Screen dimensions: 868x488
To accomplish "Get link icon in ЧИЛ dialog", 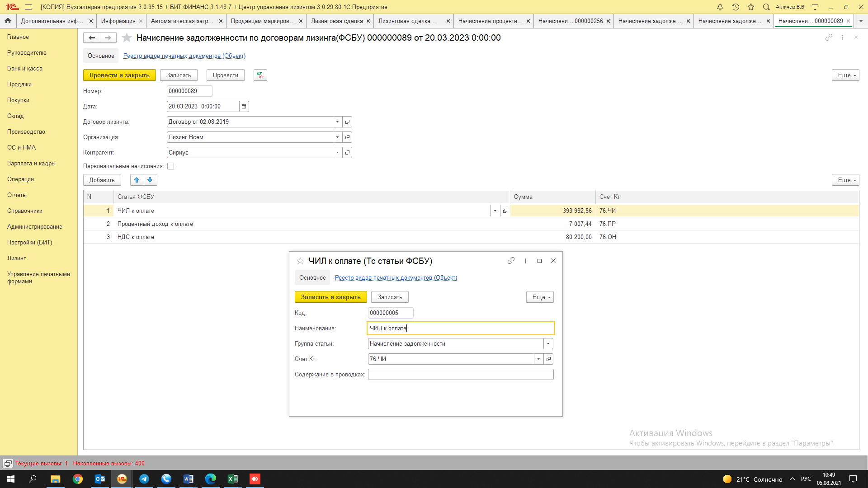I will coord(511,261).
